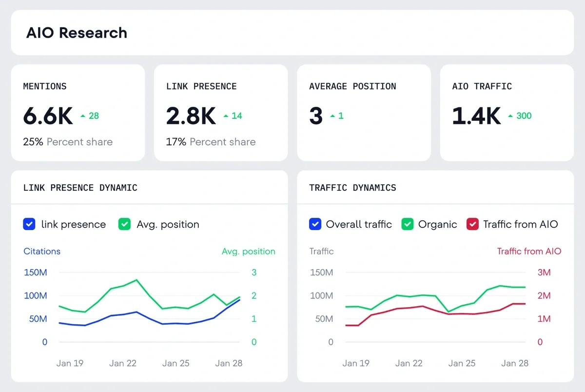Click Jan 19 on Link Presence Dynamic axis
This screenshot has height=392, width=585.
tap(70, 363)
